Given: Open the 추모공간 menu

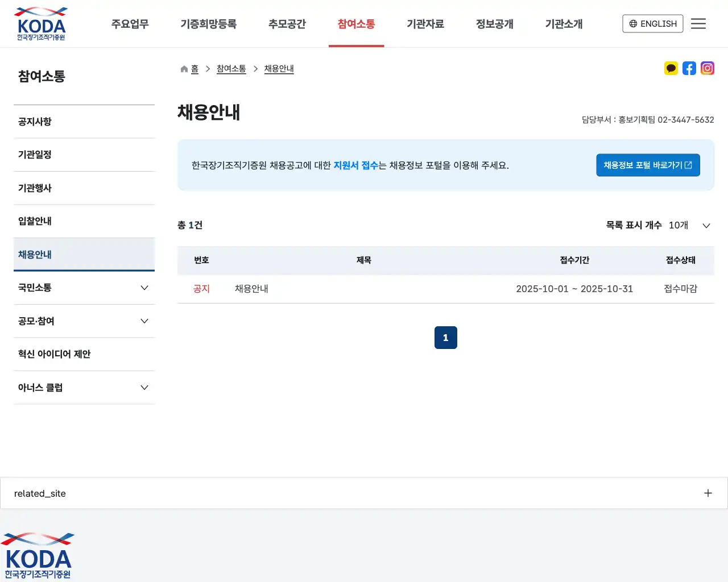Looking at the screenshot, I should [x=287, y=24].
